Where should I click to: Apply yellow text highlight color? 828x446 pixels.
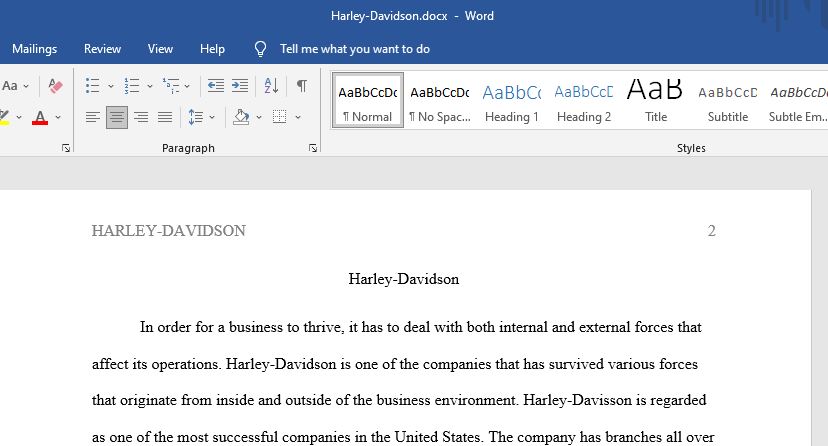pos(4,117)
